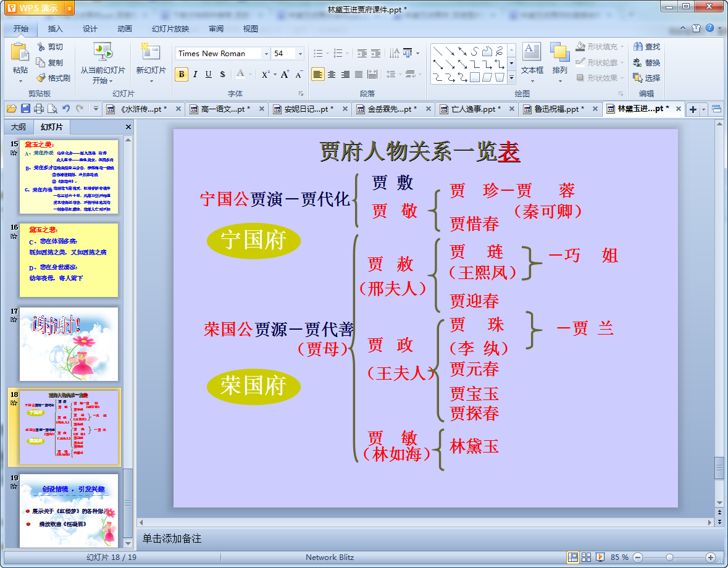Click the New Slide (新幻灯片) icon
Image resolution: width=728 pixels, height=568 pixels.
[x=151, y=52]
